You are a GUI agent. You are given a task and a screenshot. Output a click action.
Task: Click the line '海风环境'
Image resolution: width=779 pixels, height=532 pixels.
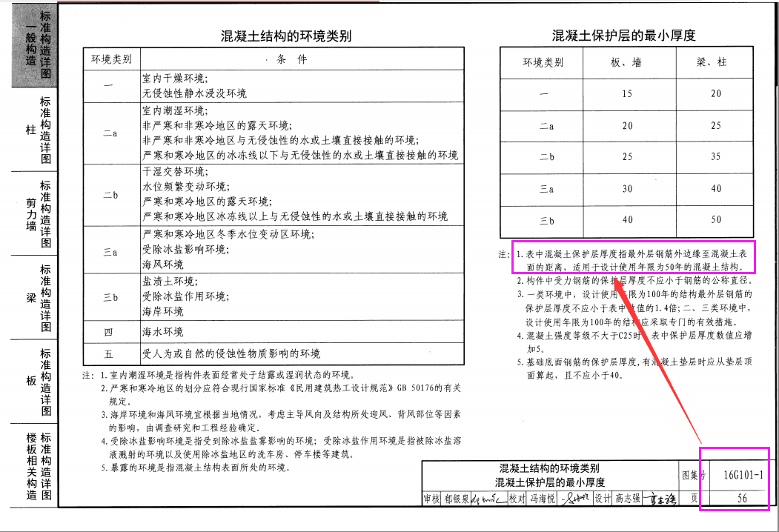click(x=163, y=265)
